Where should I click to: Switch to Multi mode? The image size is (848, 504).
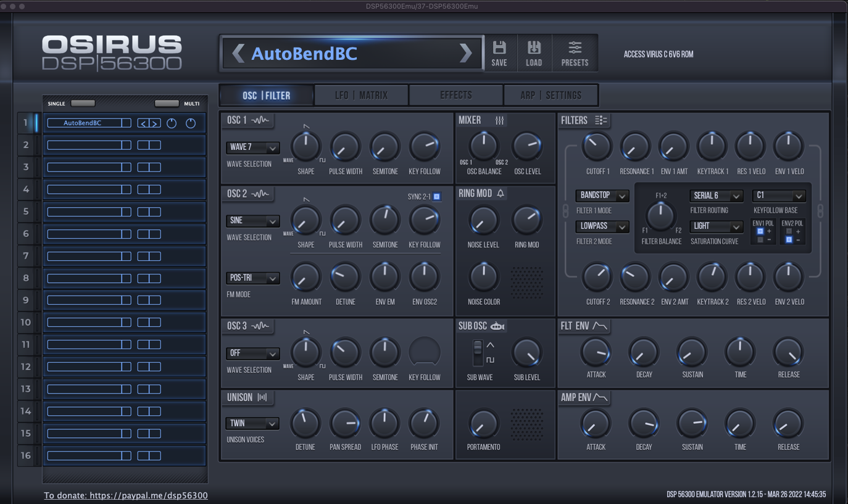[x=167, y=103]
